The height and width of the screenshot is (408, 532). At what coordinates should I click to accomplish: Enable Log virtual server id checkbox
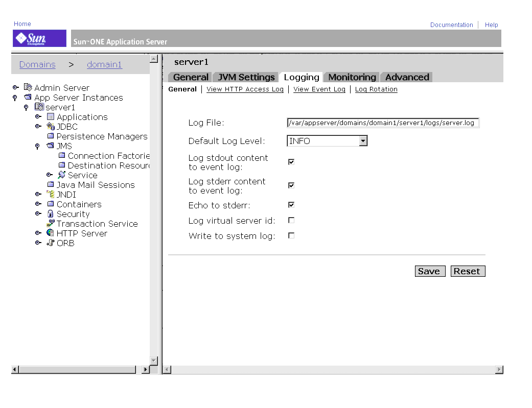pos(291,221)
